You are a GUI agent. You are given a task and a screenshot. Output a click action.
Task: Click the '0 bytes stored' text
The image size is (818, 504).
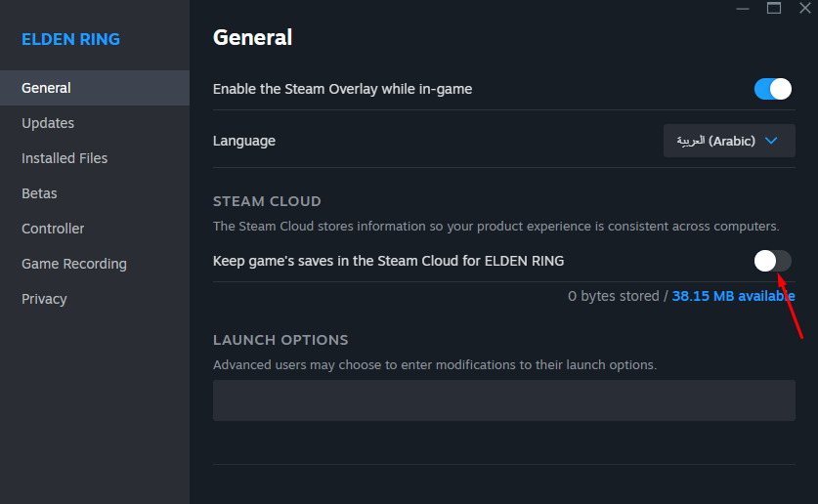pyautogui.click(x=613, y=296)
